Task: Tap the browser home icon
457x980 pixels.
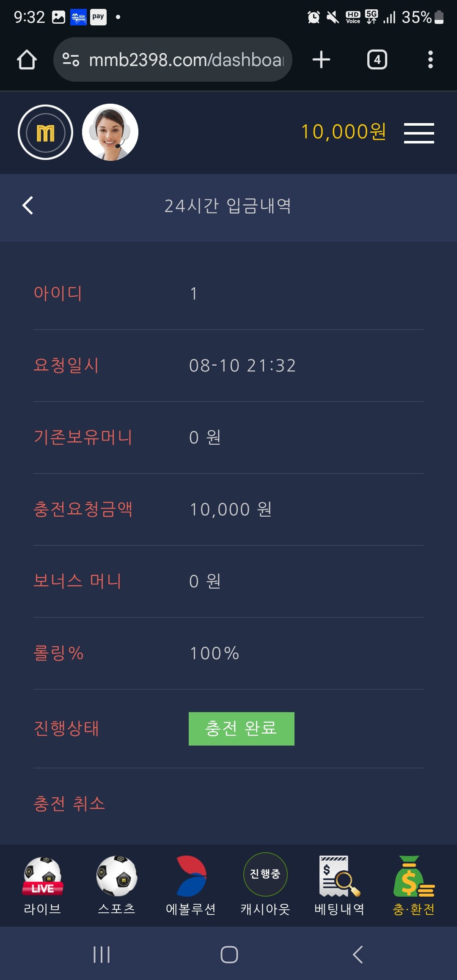Action: 27,60
